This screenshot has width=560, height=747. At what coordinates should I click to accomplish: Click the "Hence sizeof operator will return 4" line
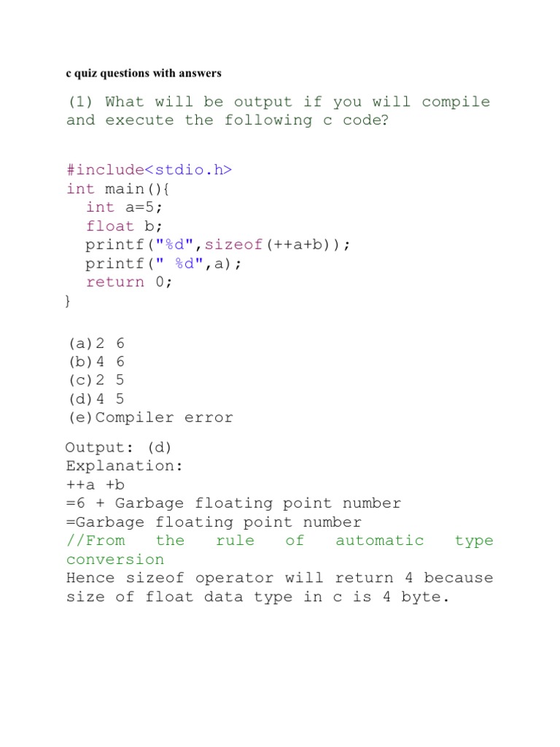279,578
